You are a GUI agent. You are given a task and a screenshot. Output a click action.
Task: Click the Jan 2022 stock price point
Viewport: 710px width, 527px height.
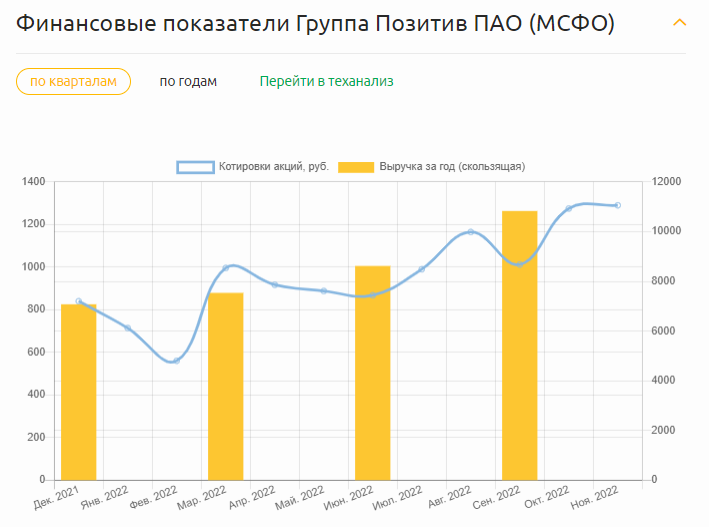128,328
